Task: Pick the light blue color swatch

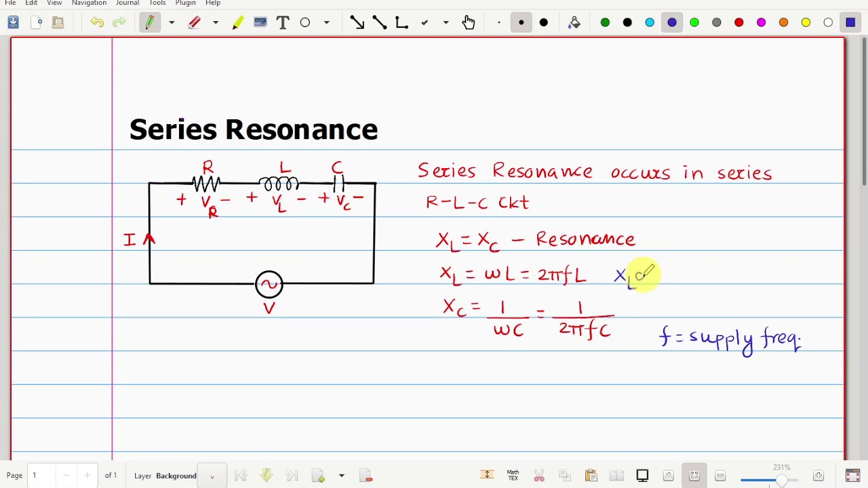Action: 650,22
